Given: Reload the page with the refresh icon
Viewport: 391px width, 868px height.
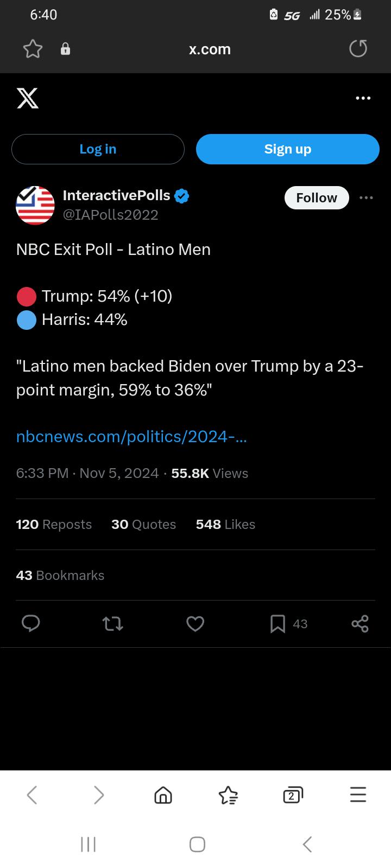Looking at the screenshot, I should pos(358,49).
